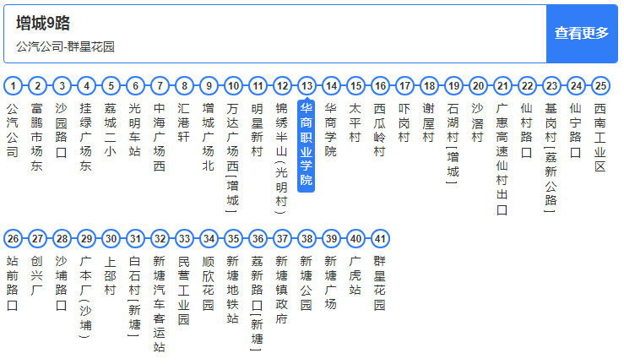The image size is (624, 364).
Task: Select stop circle number 35
Action: point(233,238)
